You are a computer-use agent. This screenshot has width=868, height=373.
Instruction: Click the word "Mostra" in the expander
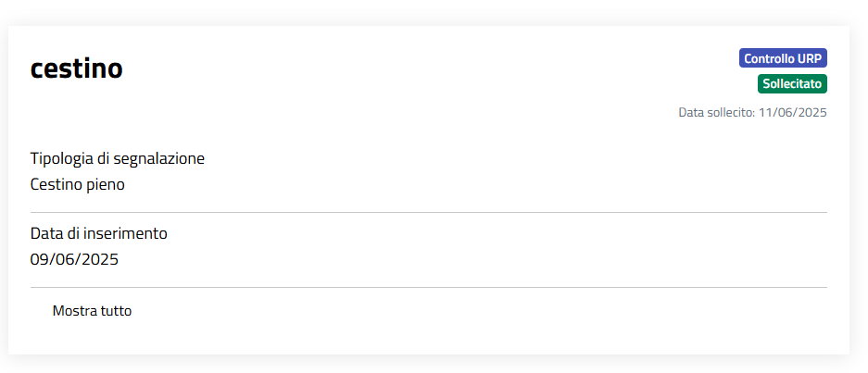pos(74,311)
